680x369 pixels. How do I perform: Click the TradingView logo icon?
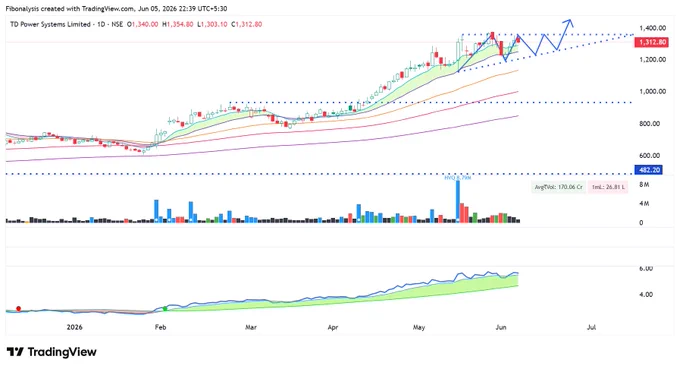coord(15,352)
